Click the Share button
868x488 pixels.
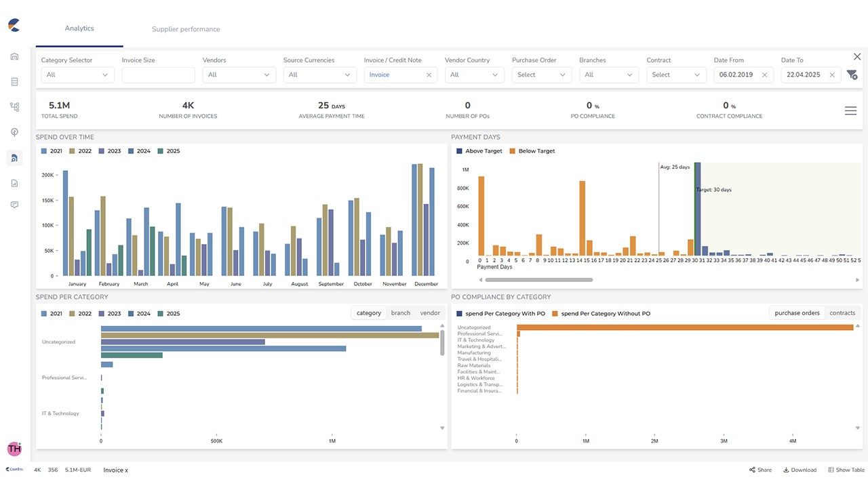760,470
